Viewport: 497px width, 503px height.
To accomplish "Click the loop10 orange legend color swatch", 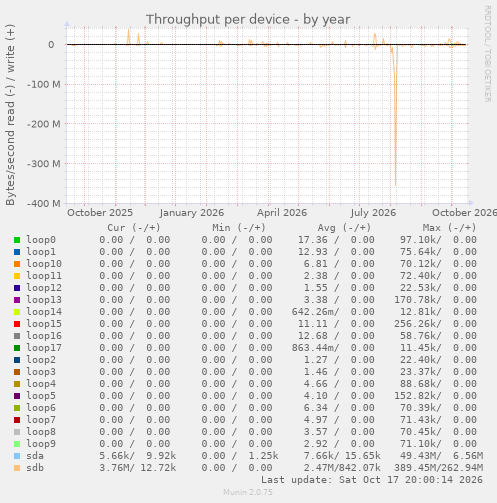I will point(17,264).
